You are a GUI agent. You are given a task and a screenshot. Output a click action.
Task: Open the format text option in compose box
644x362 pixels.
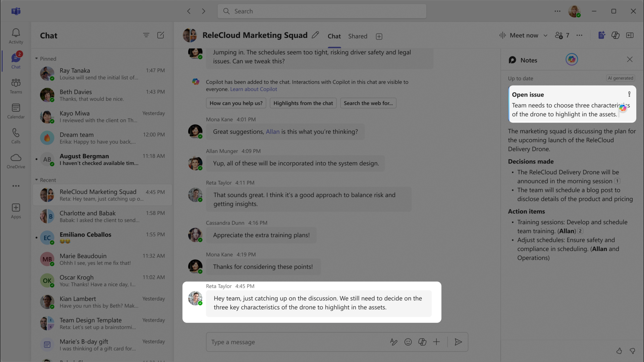pos(394,342)
